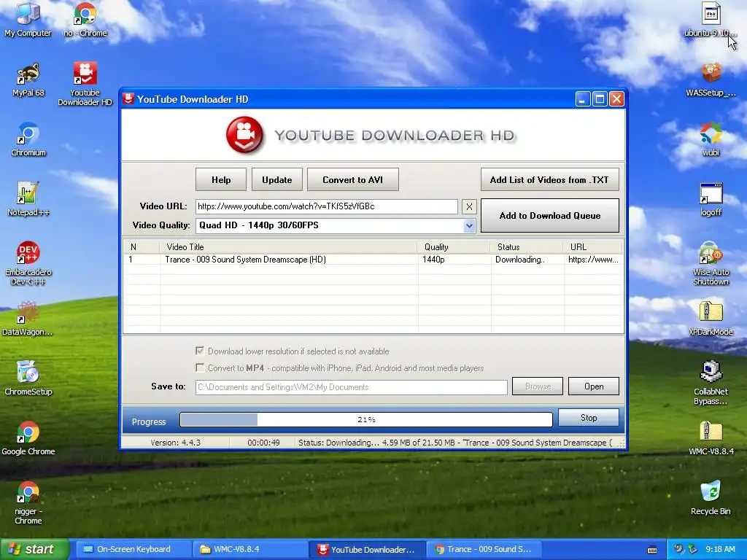Click the Status column header
This screenshot has width=747, height=560.
[x=527, y=246]
